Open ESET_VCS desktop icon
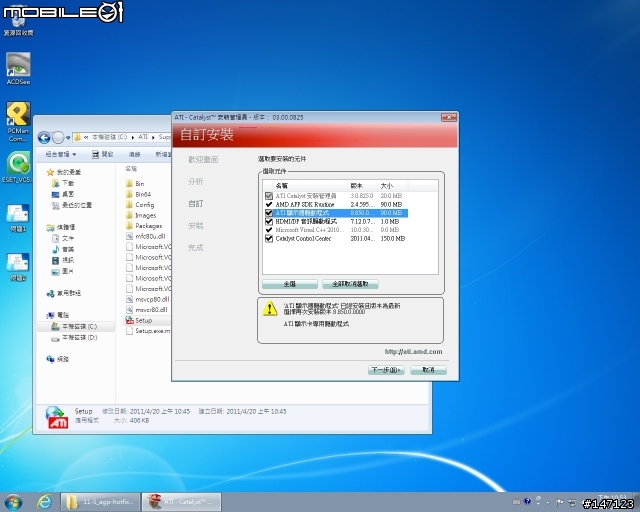 coord(18,167)
